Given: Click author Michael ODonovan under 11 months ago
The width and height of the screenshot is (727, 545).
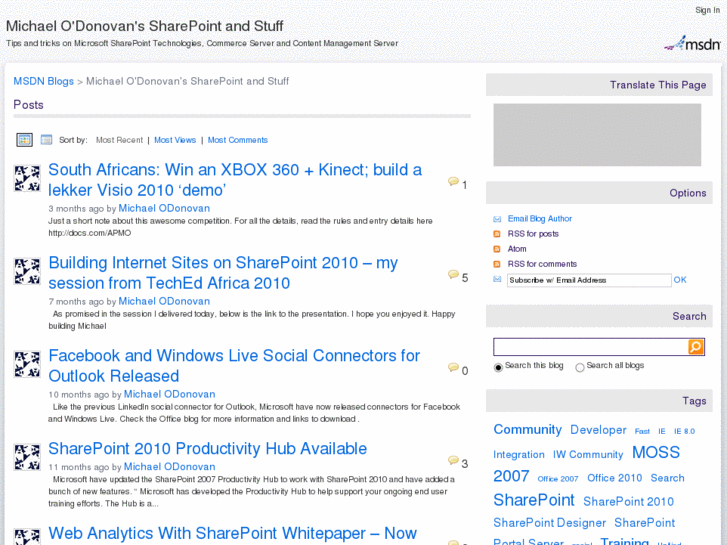Looking at the screenshot, I should (169, 467).
